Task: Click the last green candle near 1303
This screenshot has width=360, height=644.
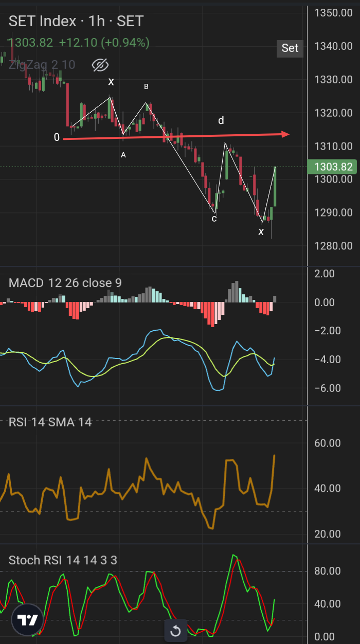Action: click(275, 186)
